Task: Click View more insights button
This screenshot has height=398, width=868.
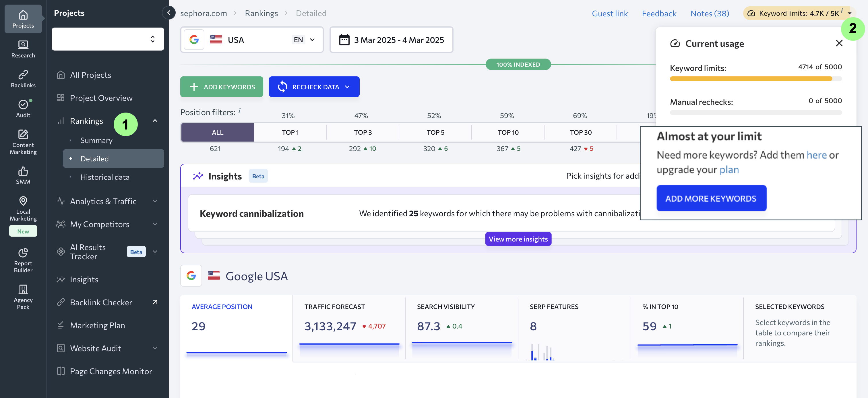Action: point(518,239)
